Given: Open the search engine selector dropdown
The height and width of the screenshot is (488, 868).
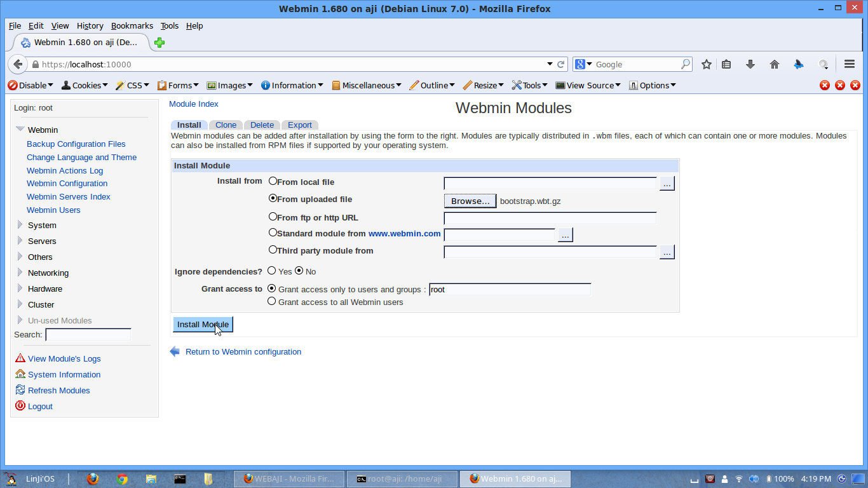Looking at the screenshot, I should click(x=584, y=64).
